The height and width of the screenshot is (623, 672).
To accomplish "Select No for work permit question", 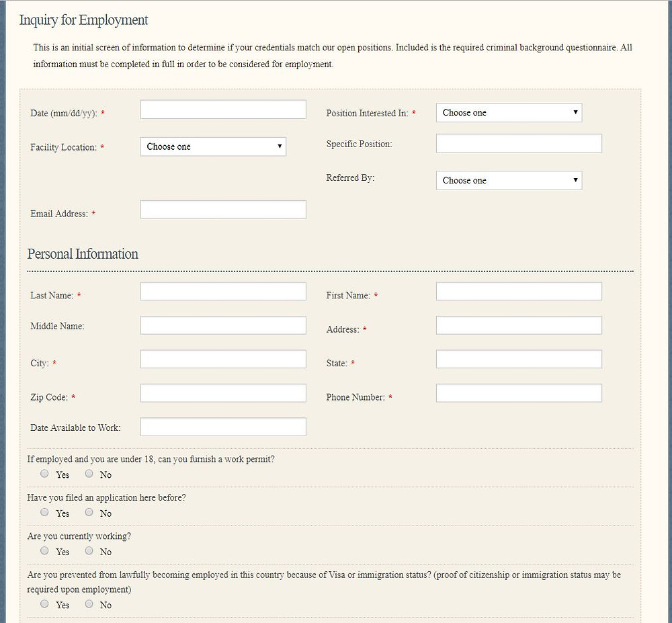I will click(x=89, y=474).
